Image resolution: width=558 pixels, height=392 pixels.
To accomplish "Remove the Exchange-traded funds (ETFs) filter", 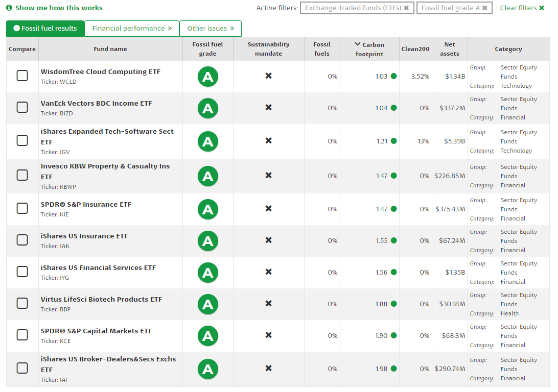I will 406,8.
